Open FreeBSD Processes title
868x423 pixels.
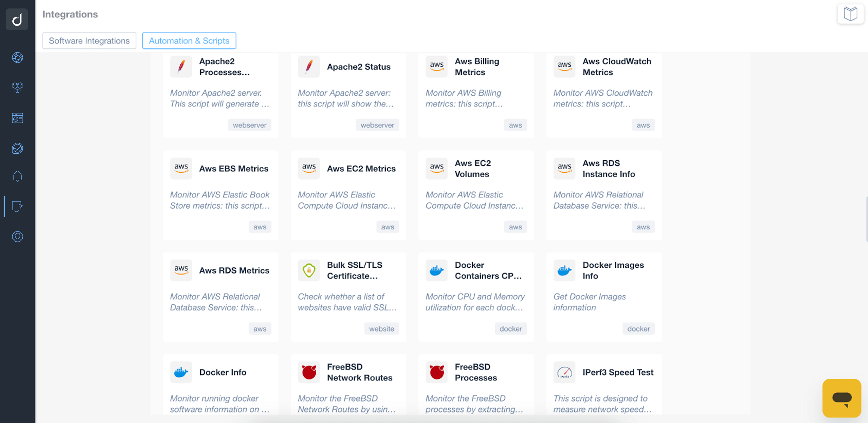click(476, 372)
